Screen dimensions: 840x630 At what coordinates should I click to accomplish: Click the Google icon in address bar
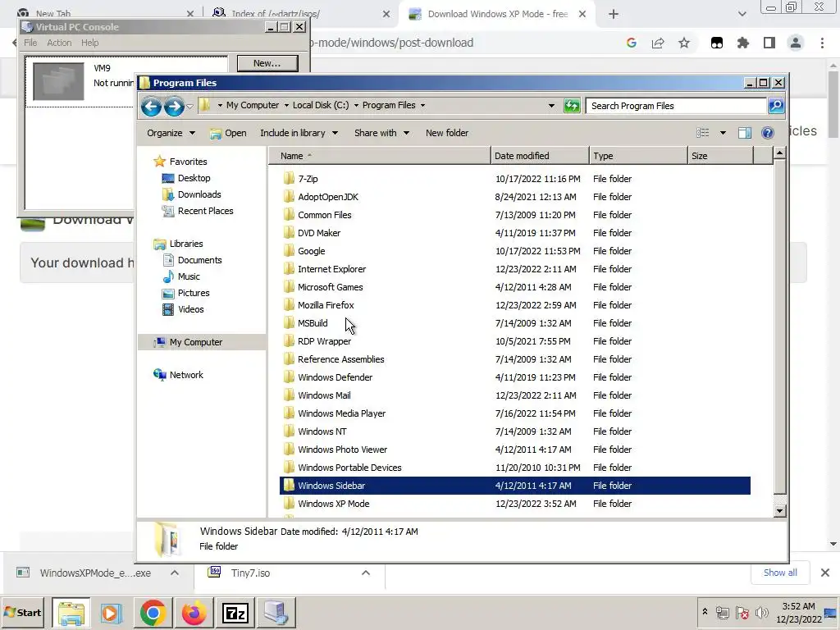(x=632, y=43)
